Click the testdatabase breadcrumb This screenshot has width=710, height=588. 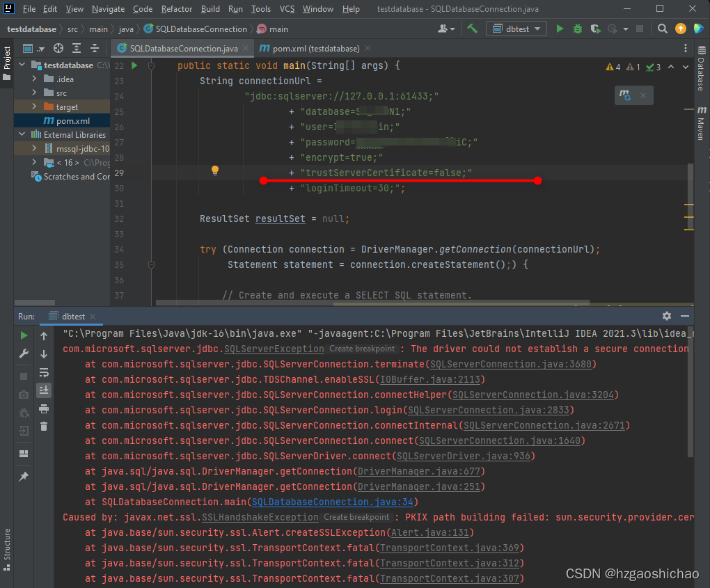32,29
